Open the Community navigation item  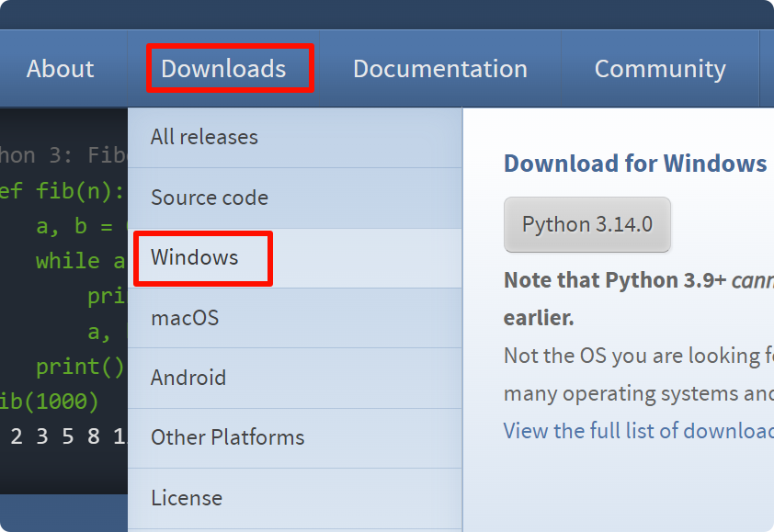coord(659,69)
